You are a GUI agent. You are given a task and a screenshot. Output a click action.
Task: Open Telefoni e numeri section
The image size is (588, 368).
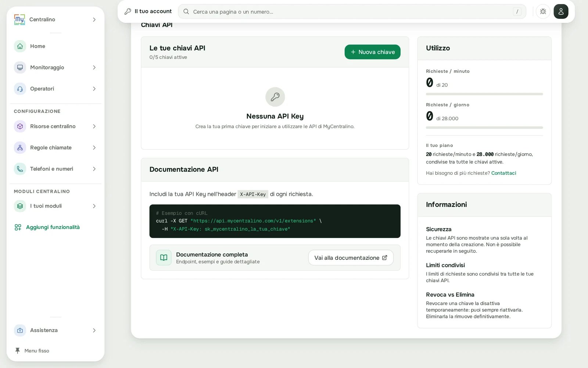coord(55,169)
